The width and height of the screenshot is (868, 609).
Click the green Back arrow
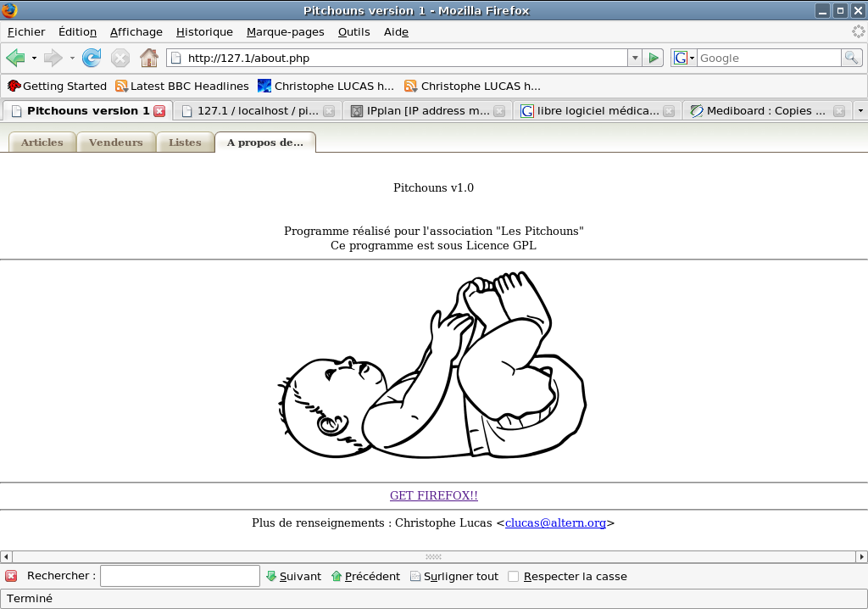[x=15, y=58]
